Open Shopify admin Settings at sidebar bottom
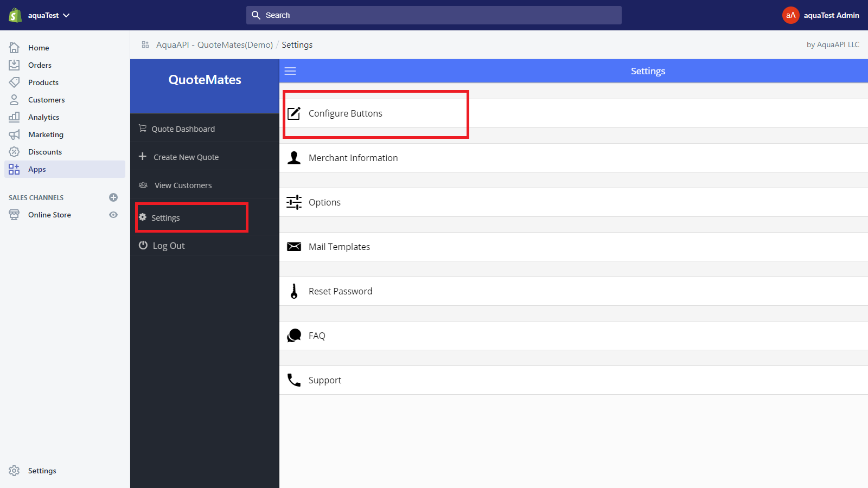This screenshot has height=488, width=868. [x=42, y=471]
